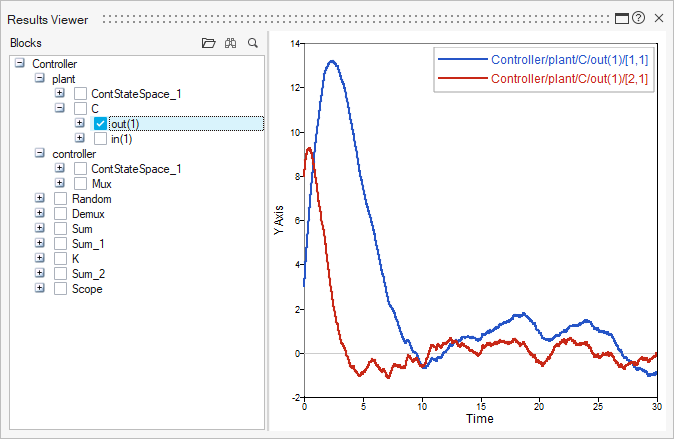Expand the Demux tree node
This screenshot has height=439, width=674.
tap(39, 214)
